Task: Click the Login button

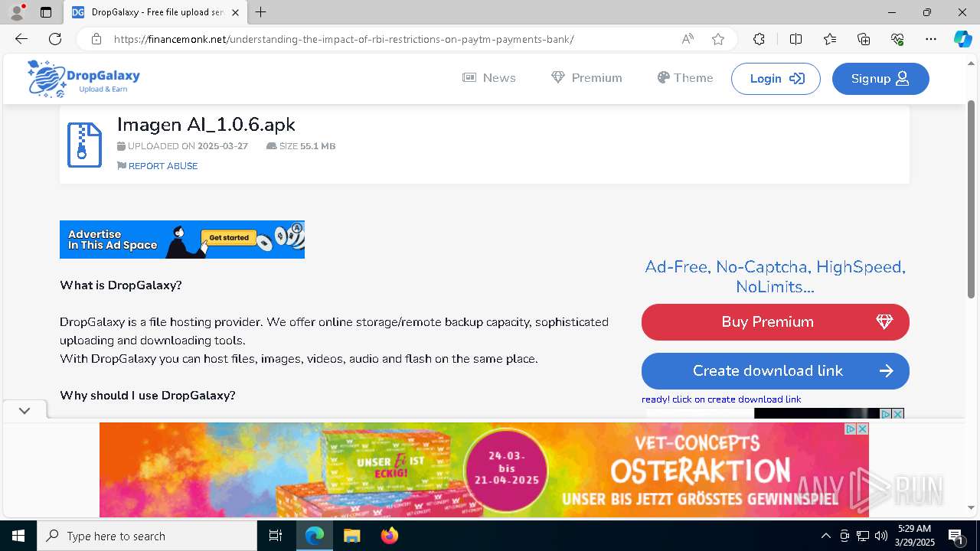Action: coord(776,79)
